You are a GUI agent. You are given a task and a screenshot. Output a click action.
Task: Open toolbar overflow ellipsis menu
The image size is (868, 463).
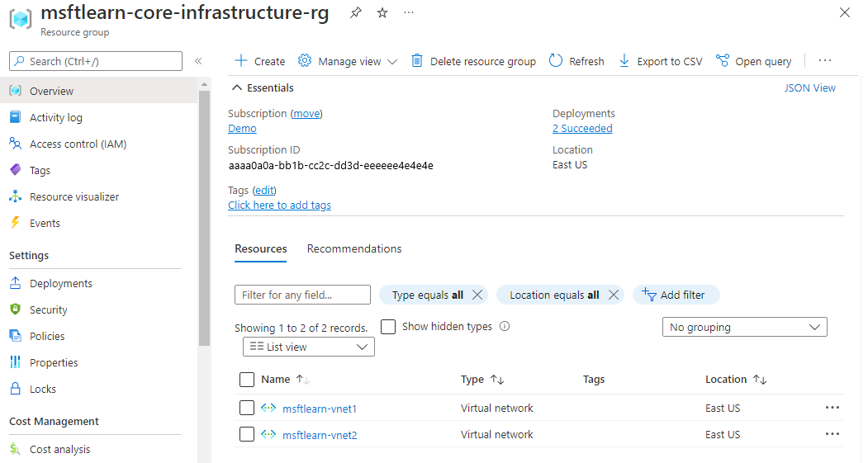[825, 61]
